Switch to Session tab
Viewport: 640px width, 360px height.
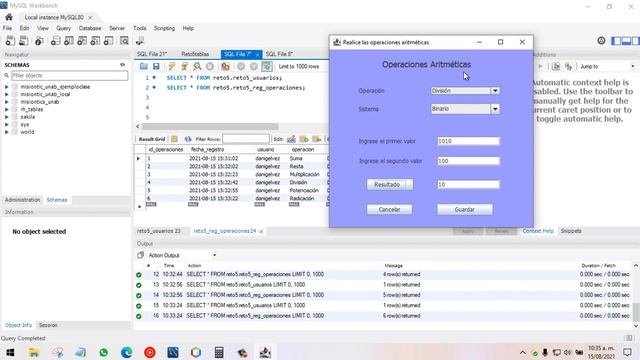coord(48,325)
